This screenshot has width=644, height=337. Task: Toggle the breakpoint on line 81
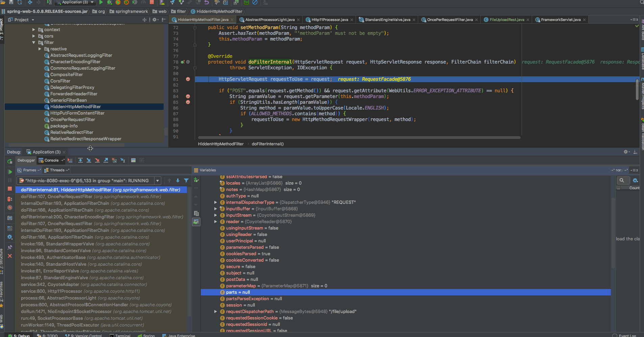(188, 79)
